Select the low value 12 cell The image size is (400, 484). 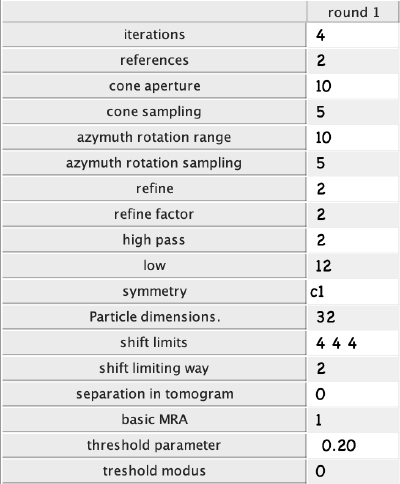[x=353, y=266]
